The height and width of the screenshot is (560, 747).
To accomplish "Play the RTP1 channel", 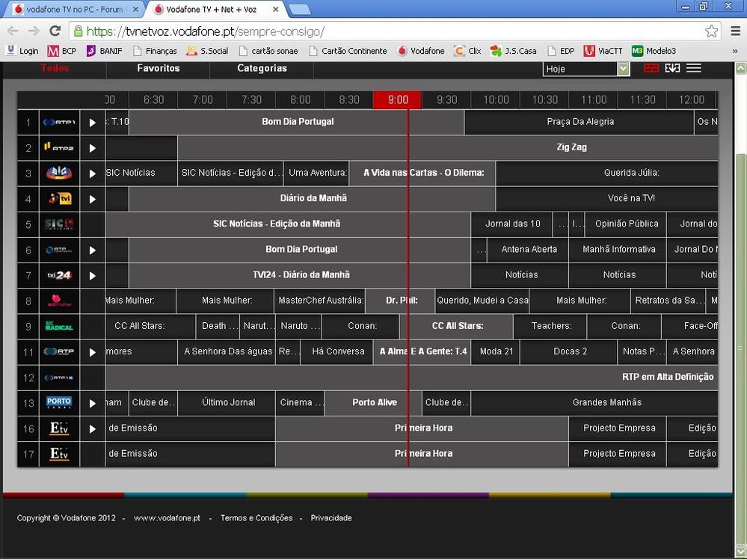I will coord(92,123).
